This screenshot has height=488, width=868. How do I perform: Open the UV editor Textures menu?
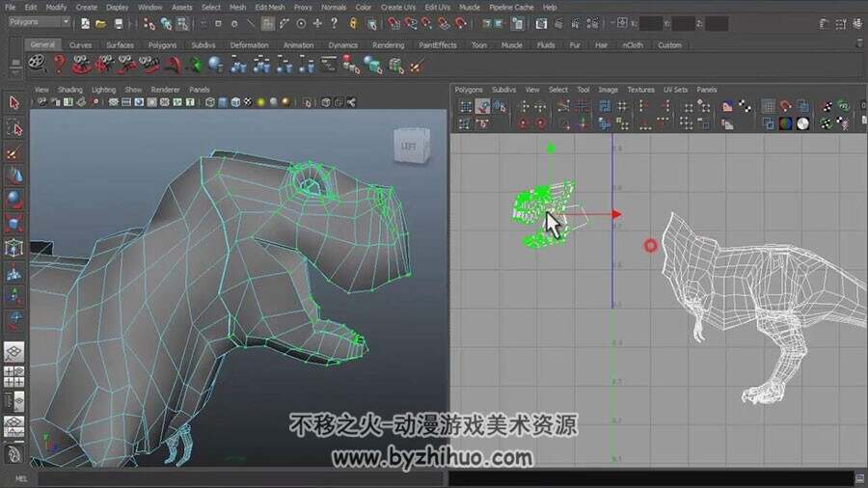pos(640,89)
